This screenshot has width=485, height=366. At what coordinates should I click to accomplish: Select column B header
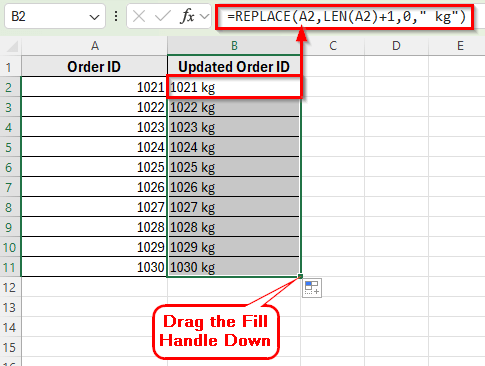coord(234,46)
